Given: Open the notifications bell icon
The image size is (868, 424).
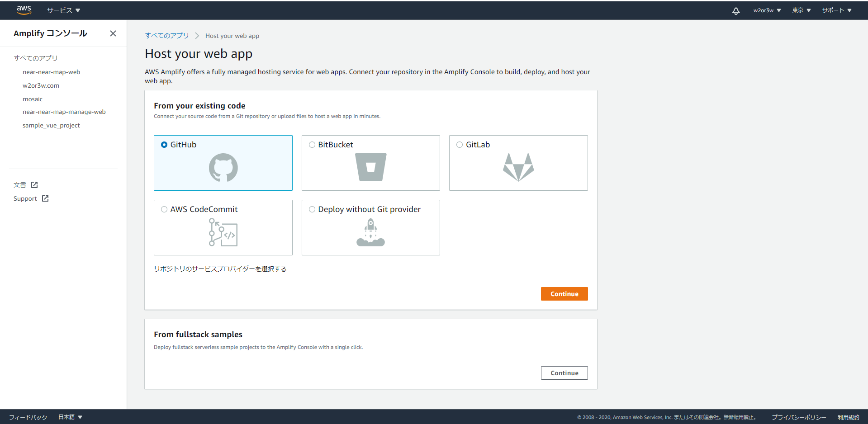Looking at the screenshot, I should [736, 10].
